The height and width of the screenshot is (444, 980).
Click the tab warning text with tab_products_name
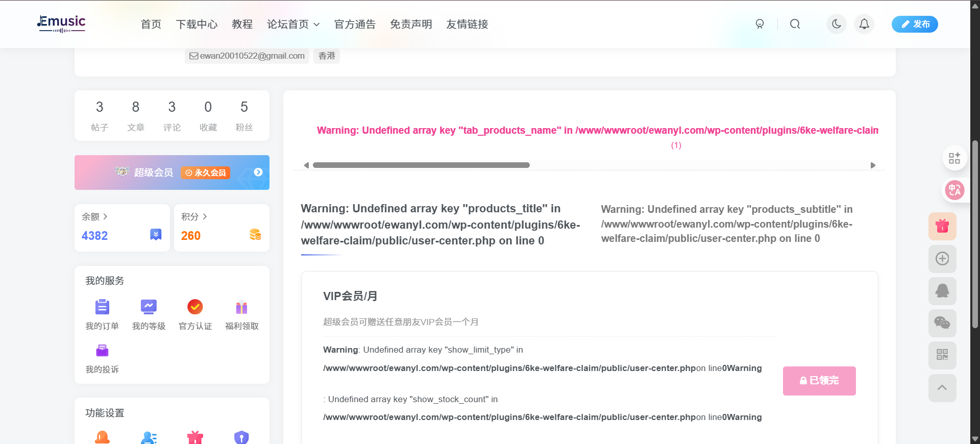pos(598,130)
